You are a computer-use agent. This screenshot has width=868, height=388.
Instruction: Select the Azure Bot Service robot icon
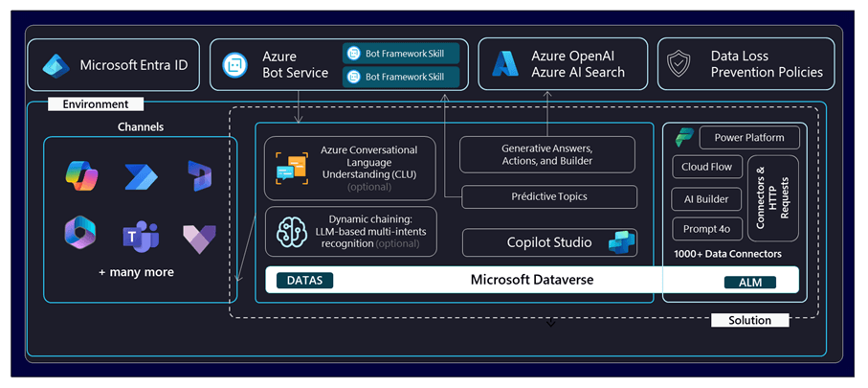click(x=234, y=65)
